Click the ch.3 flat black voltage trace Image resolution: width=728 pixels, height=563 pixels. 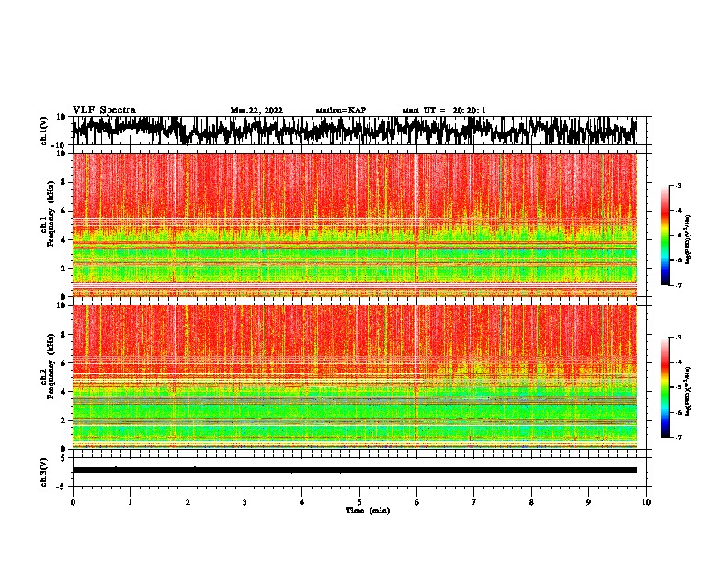click(x=354, y=470)
